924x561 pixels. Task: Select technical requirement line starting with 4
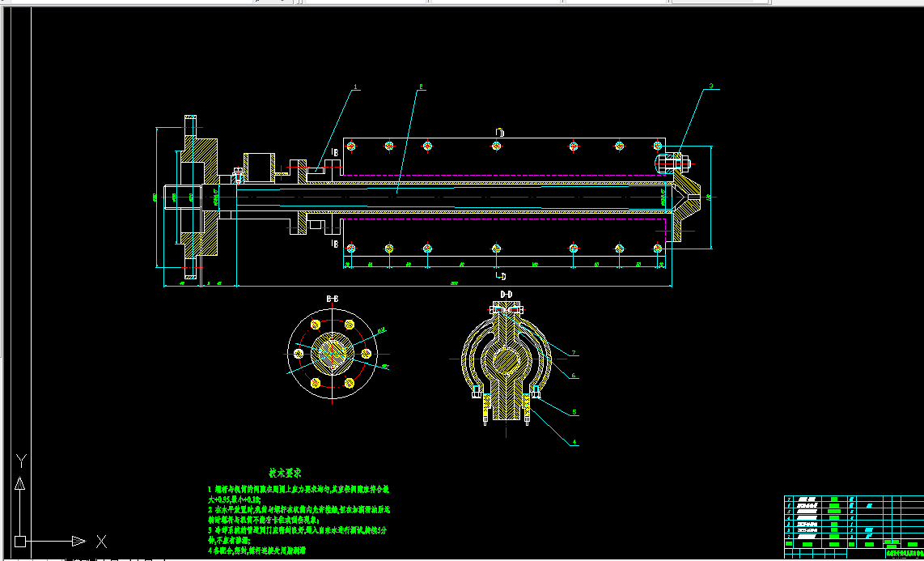click(x=257, y=551)
